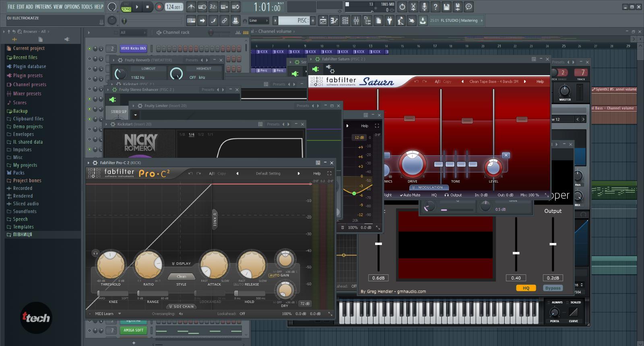This screenshot has width=644, height=346.
Task: Toggle the metronome icon
Action: [191, 7]
